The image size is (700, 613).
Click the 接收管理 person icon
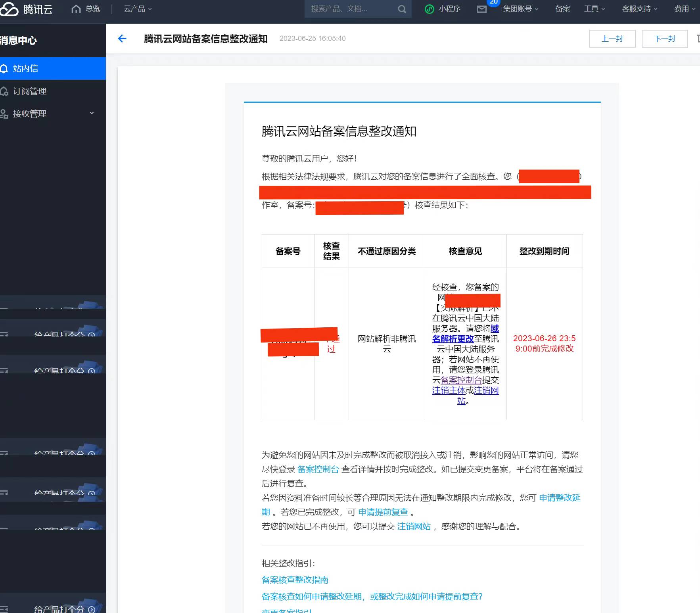[x=4, y=114]
